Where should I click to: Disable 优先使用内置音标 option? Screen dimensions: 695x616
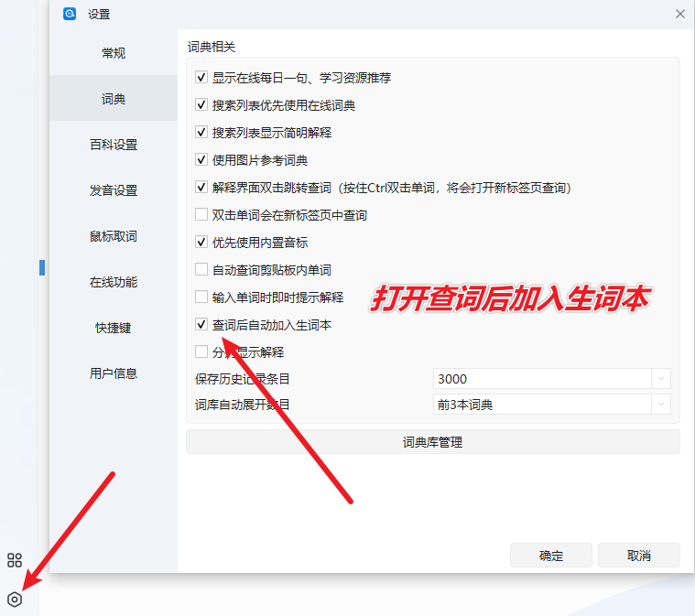click(201, 243)
